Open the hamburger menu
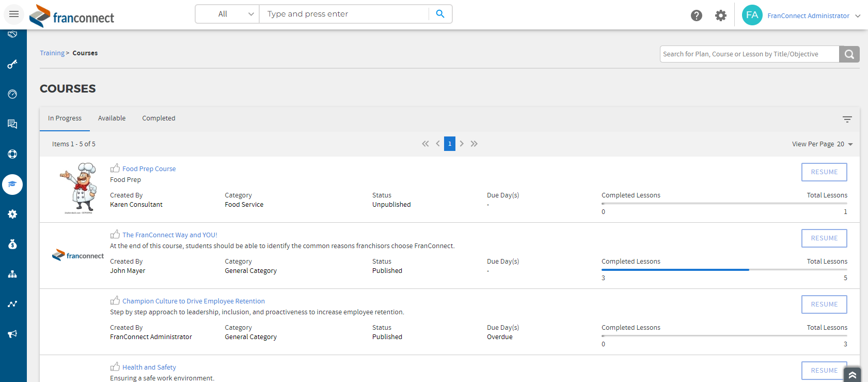The width and height of the screenshot is (868, 382). [x=14, y=14]
